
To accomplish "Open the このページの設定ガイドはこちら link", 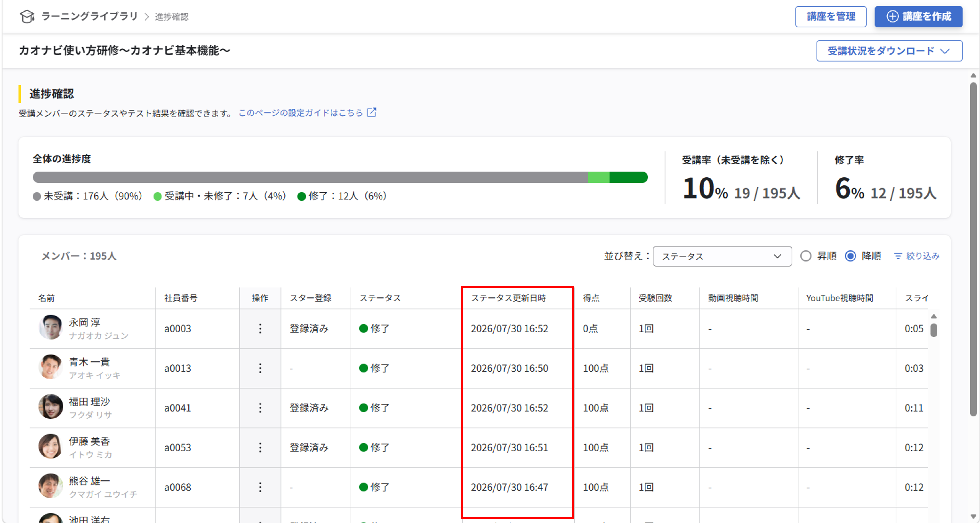I will pyautogui.click(x=300, y=113).
